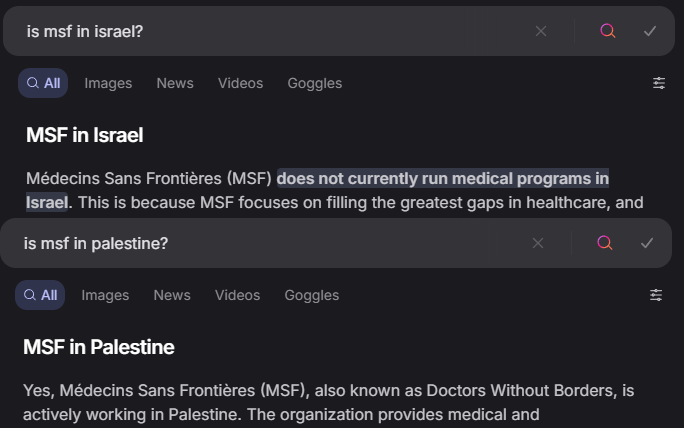Select the All tab in the Palestine results
The height and width of the screenshot is (428, 684).
click(40, 295)
